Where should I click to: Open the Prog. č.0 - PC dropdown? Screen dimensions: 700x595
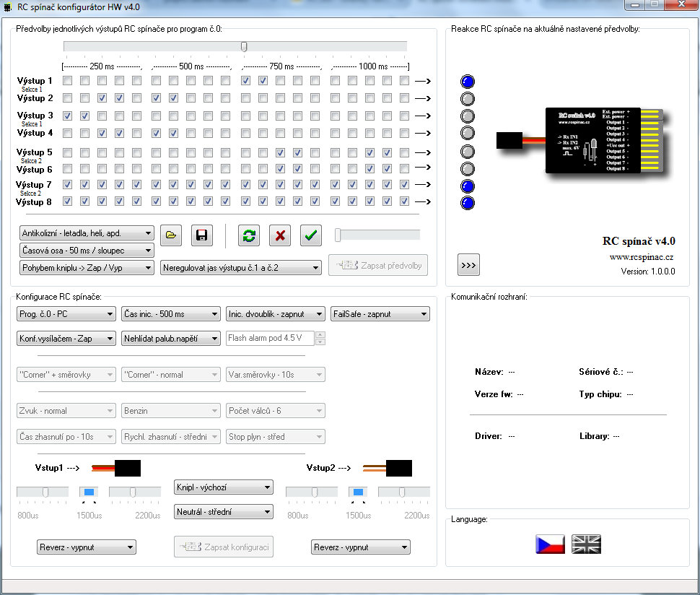pyautogui.click(x=66, y=314)
